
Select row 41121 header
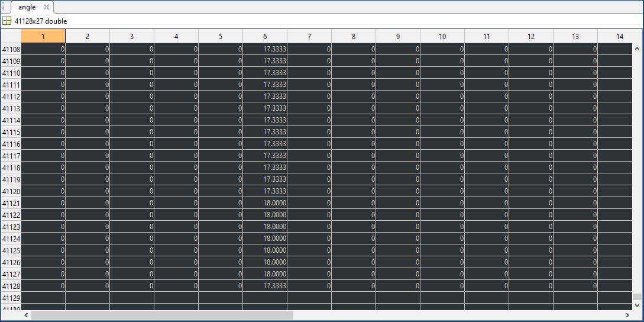tap(11, 203)
